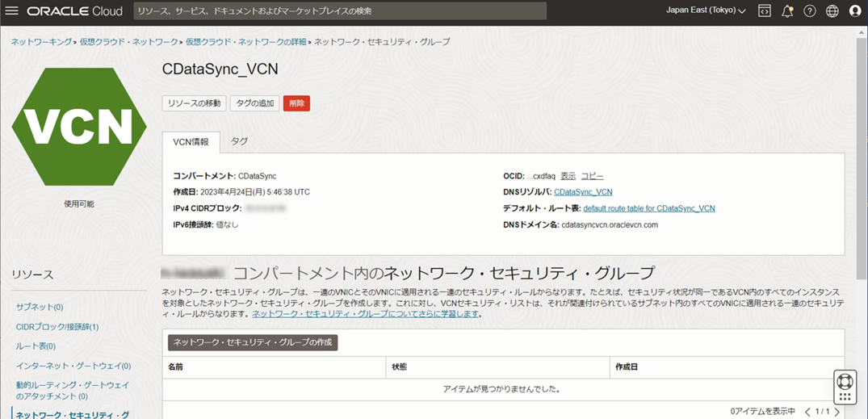The height and width of the screenshot is (419, 868).
Task: Select 動的ルーティング・ゲートウェイのアタッチメント (0)
Action: point(71,390)
